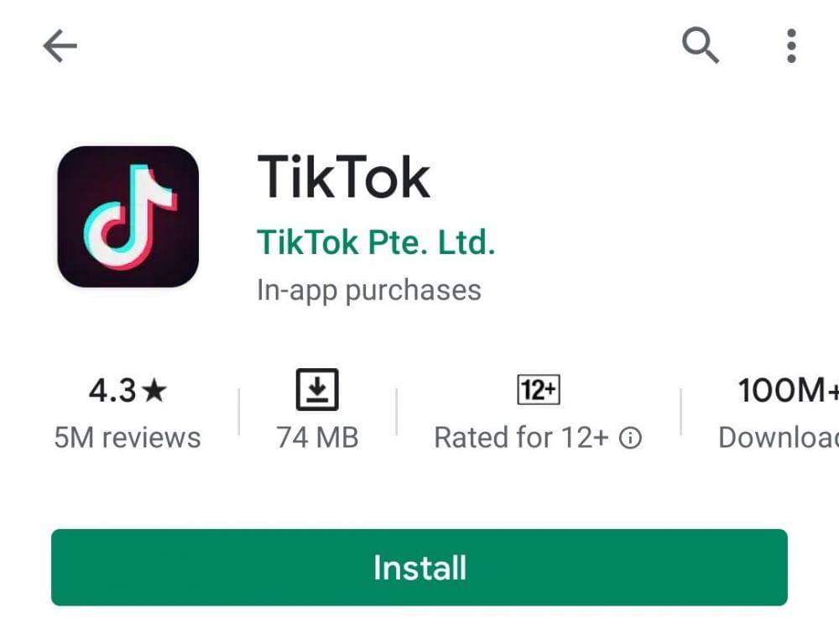Select the musical note logo graphic
Image resolution: width=839 pixels, height=644 pixels.
[129, 216]
